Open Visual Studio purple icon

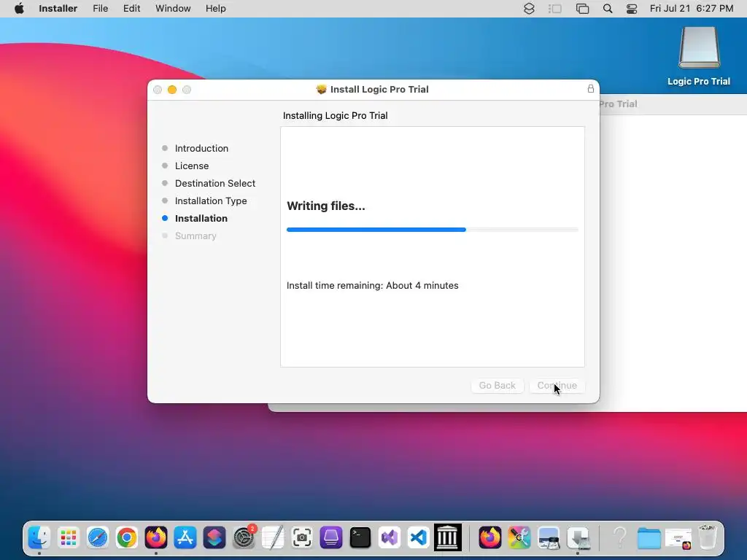tap(390, 537)
